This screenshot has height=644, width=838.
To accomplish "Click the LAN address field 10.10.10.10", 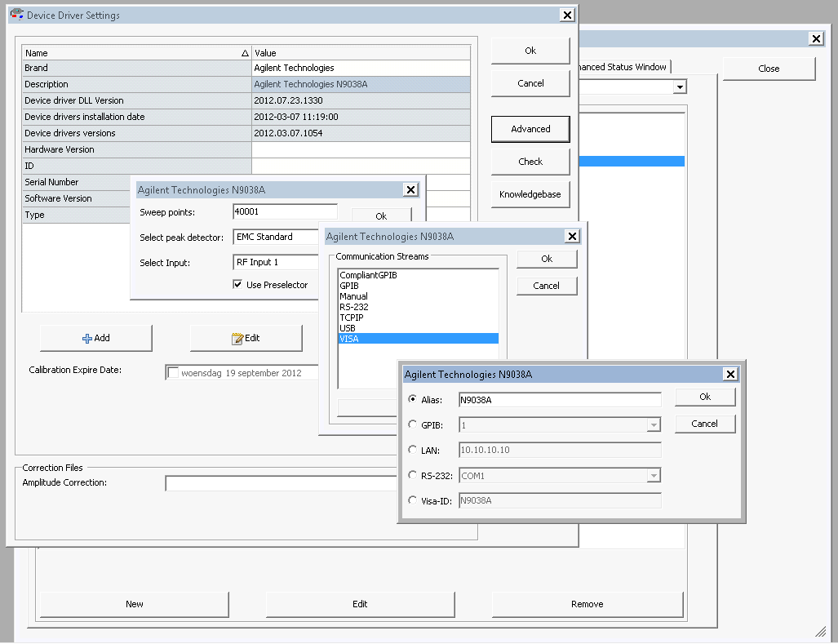I will (560, 450).
